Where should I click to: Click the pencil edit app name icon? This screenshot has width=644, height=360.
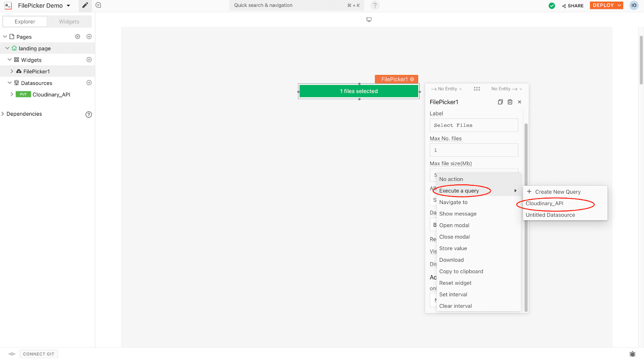(85, 5)
